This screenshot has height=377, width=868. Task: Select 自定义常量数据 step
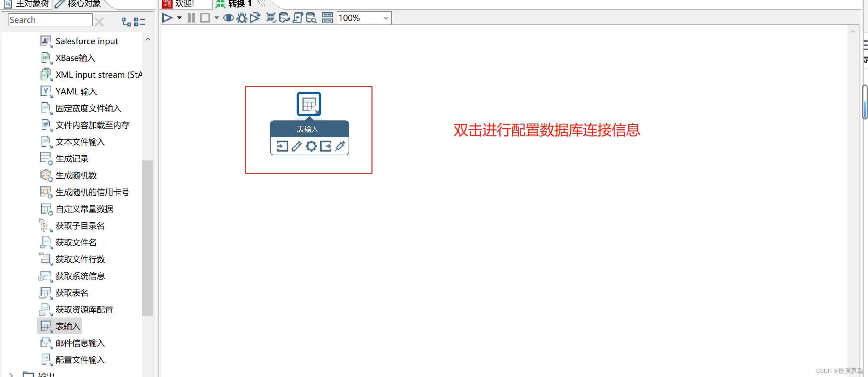click(x=84, y=209)
